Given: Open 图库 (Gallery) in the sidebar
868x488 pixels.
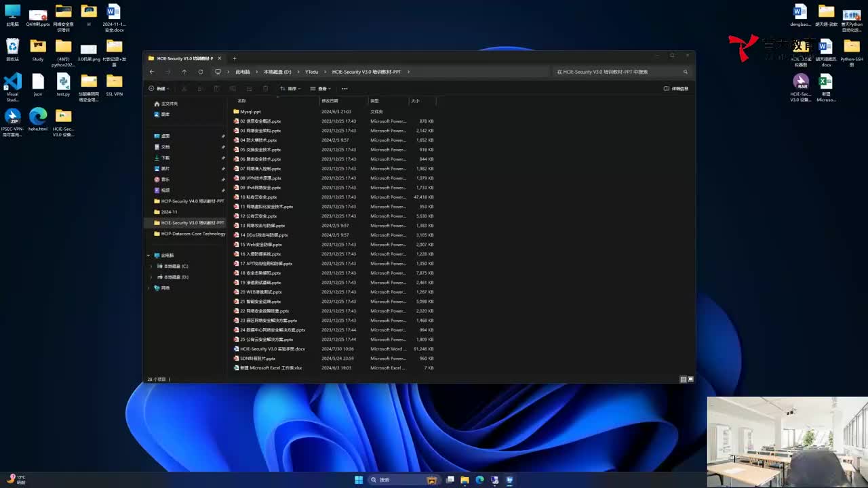Looking at the screenshot, I should [x=162, y=115].
